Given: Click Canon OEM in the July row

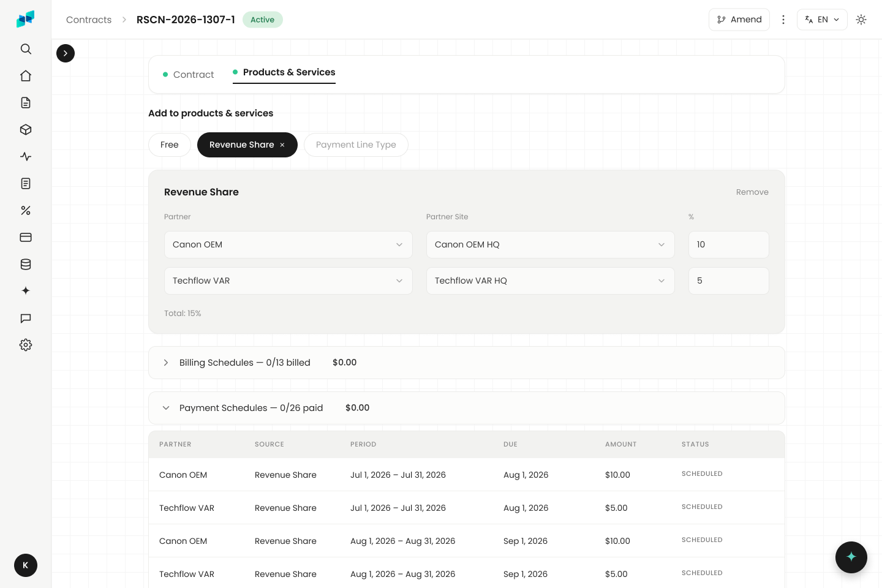Looking at the screenshot, I should click(183, 475).
